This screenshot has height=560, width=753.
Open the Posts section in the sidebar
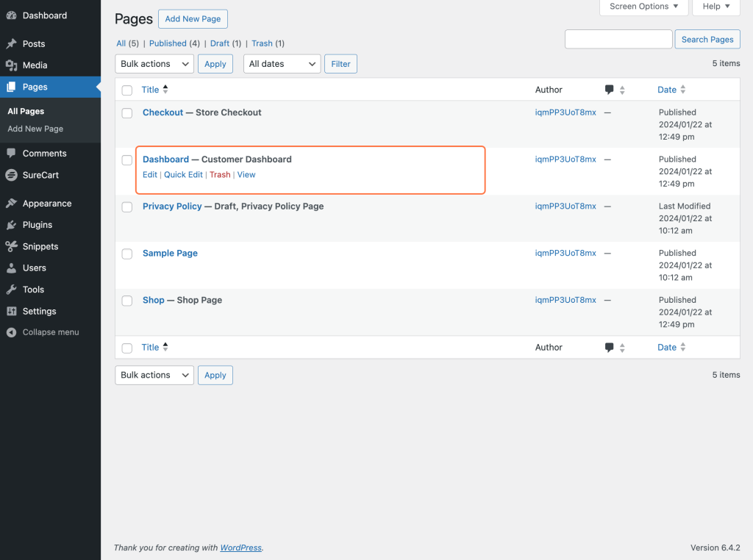coord(32,43)
